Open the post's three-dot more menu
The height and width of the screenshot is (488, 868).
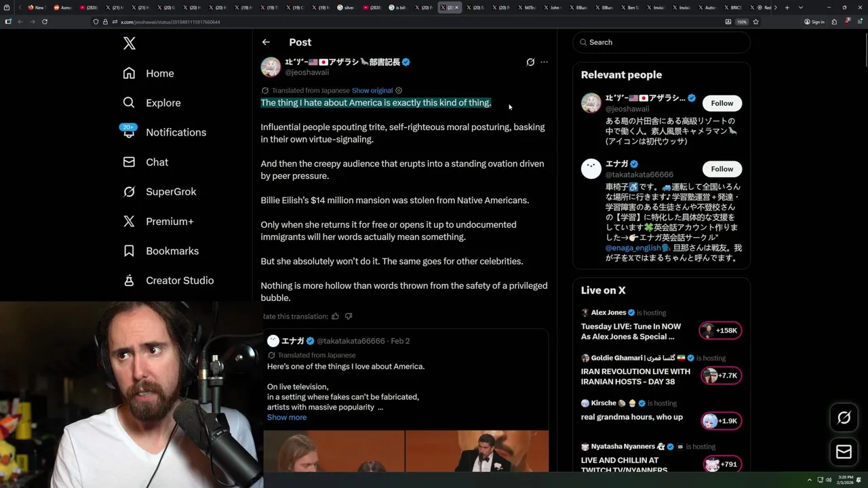[x=544, y=62]
